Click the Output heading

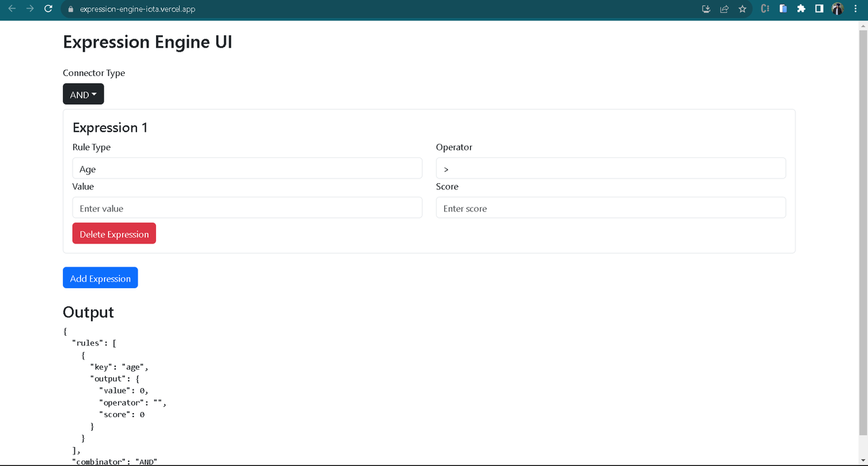(88, 312)
